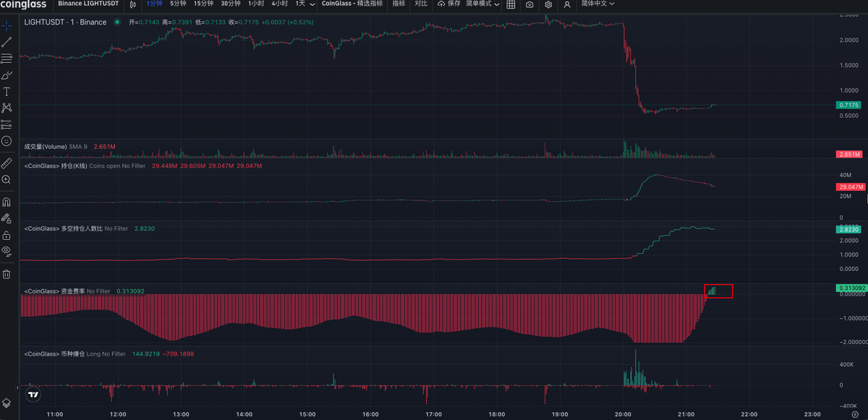This screenshot has width=868, height=420.
Task: Select the zoom-in magnifier tool
Action: coord(7,179)
